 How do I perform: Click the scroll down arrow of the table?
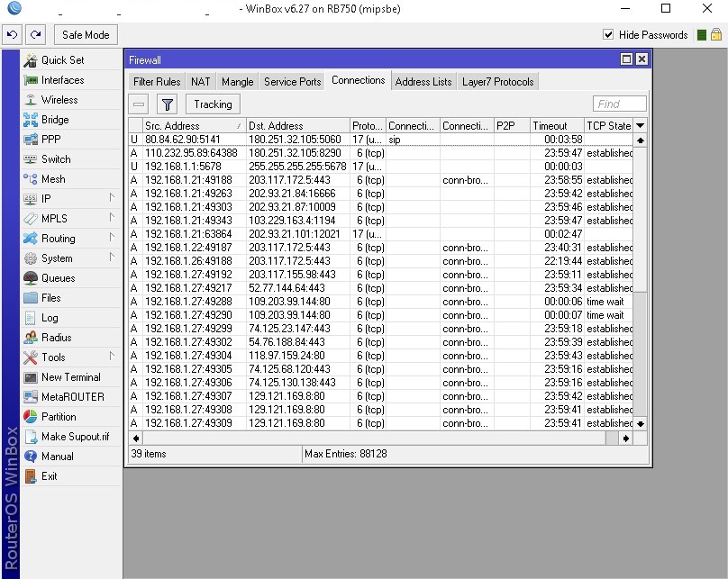tap(641, 423)
